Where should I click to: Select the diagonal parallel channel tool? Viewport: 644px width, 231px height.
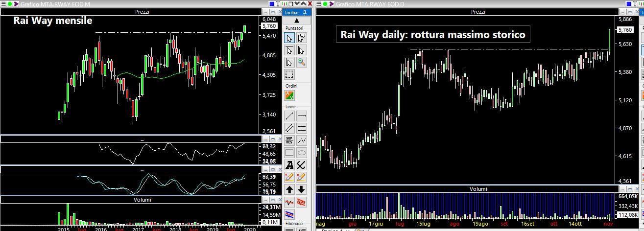[289, 128]
